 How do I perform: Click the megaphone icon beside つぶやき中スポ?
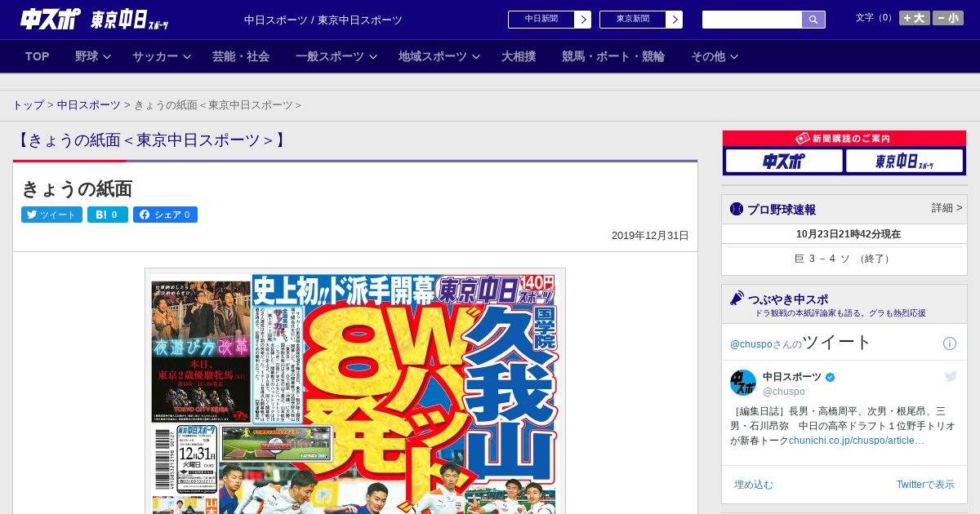pyautogui.click(x=737, y=299)
